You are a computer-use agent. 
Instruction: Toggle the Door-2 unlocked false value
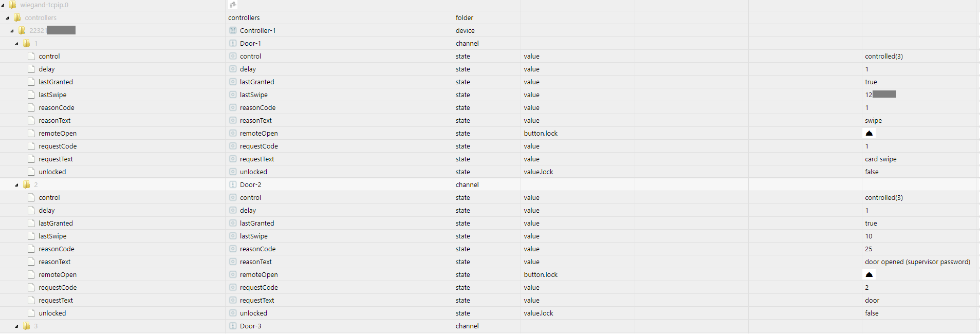point(872,313)
